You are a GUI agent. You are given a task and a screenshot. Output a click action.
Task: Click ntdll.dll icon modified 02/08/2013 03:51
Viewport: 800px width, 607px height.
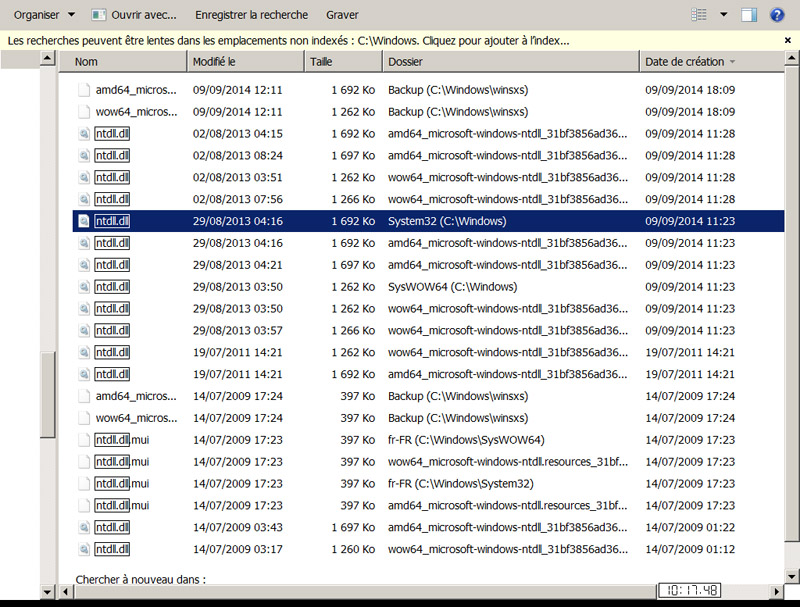84,178
